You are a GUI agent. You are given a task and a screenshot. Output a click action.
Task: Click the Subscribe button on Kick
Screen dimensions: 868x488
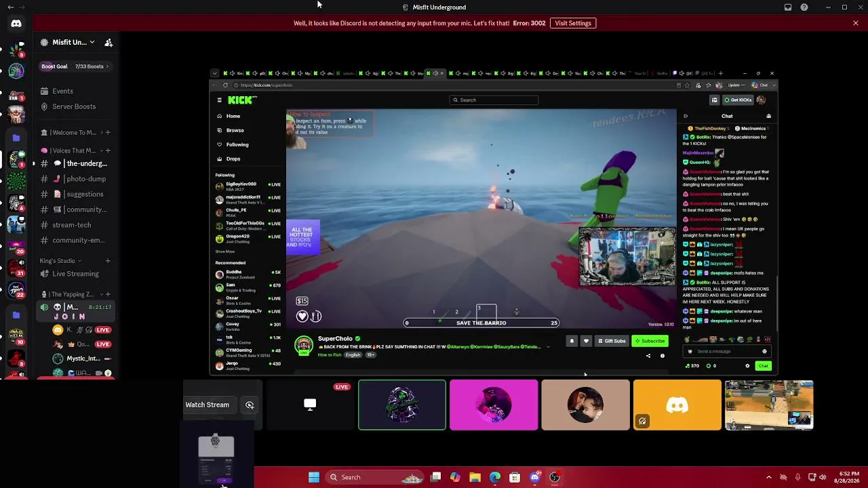(650, 341)
